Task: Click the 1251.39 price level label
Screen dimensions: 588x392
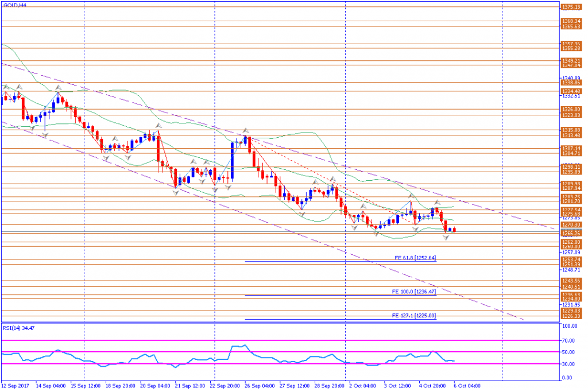Action: coord(571,265)
